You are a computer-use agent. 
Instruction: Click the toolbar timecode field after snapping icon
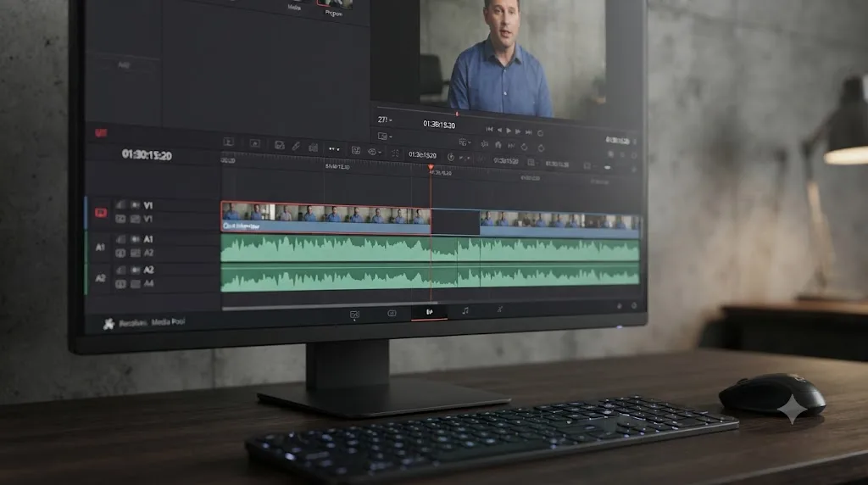point(422,154)
